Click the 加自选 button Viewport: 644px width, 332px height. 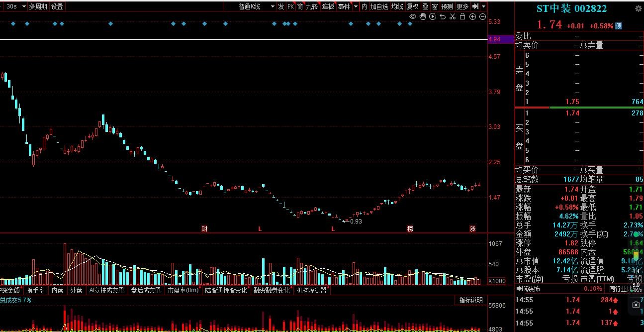(379, 6)
